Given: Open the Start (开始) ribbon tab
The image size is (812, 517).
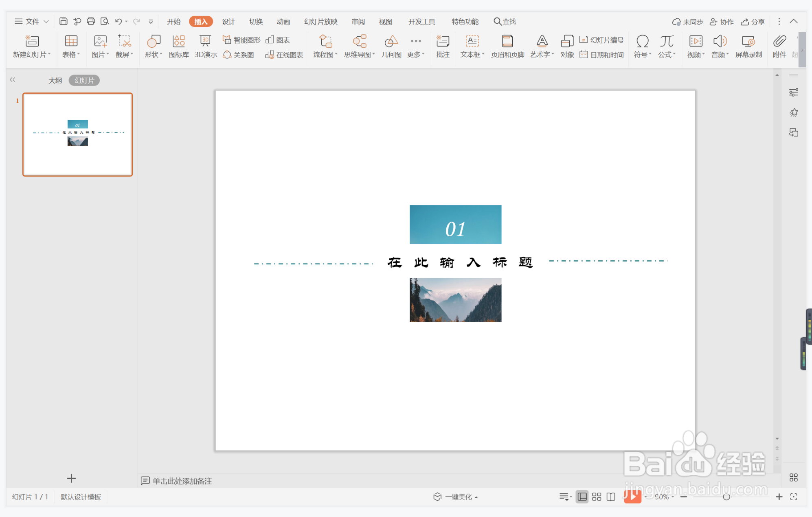Looking at the screenshot, I should pos(174,22).
